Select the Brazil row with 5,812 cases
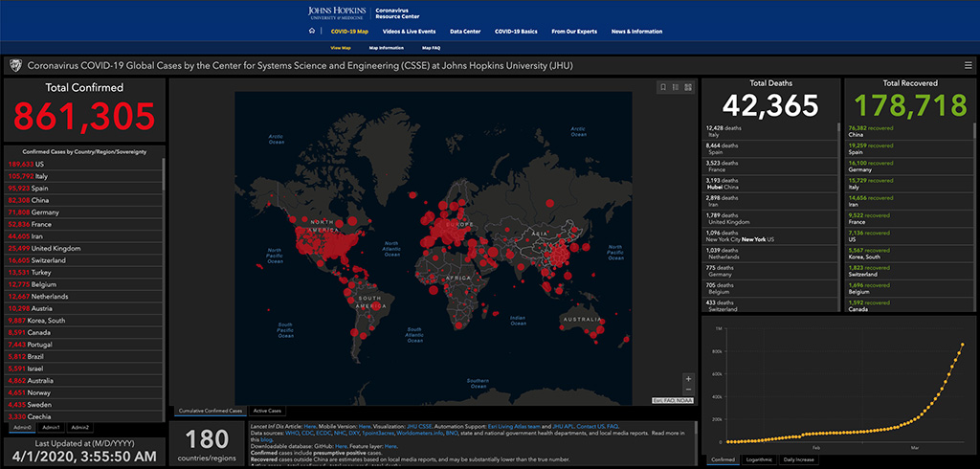Screen dimensions: 980x469 click(x=84, y=356)
